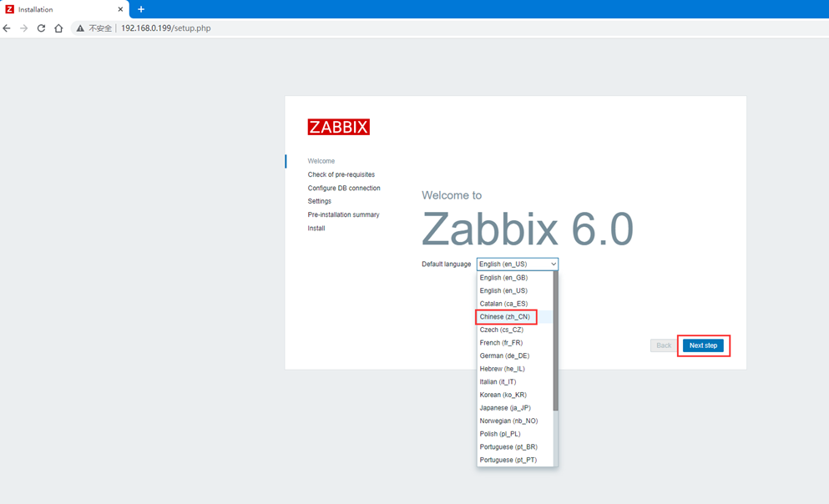This screenshot has height=504, width=829.
Task: Choose Hebrew (he_IL) from language list
Action: click(514, 369)
